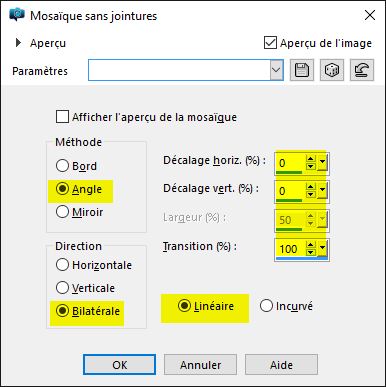Viewport: 386px width, 387px height.
Task: Decrease the Décalage vert. value with down arrow
Action: [x=311, y=195]
